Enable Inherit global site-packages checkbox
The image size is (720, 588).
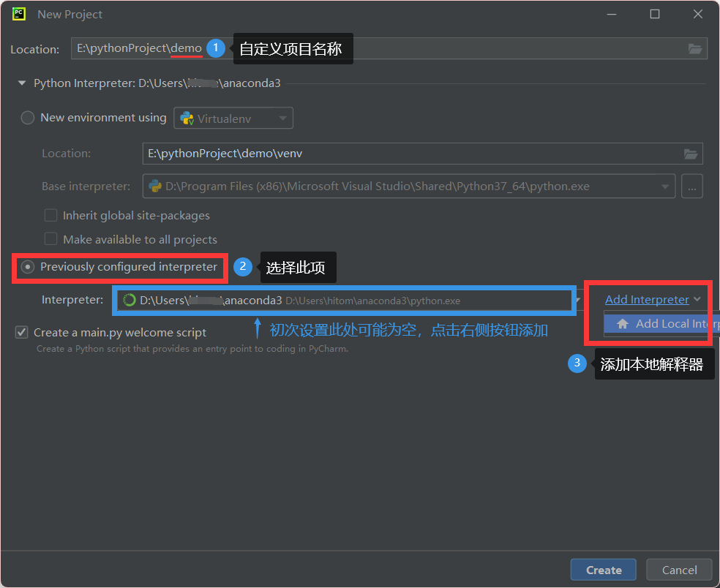50,215
